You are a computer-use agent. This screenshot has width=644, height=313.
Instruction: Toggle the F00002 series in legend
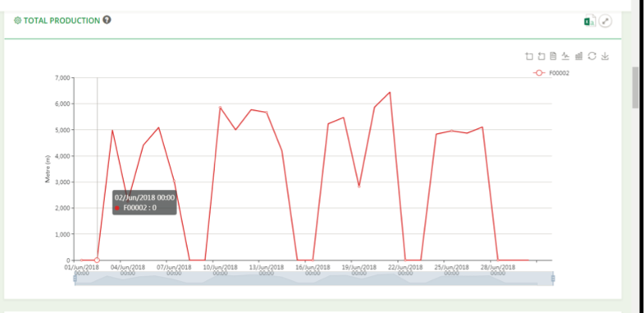coord(551,73)
